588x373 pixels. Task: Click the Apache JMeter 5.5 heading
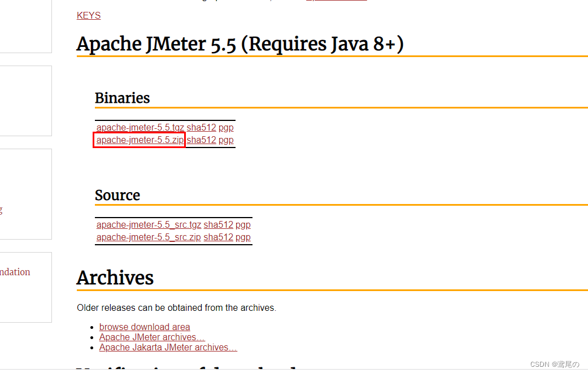240,44
